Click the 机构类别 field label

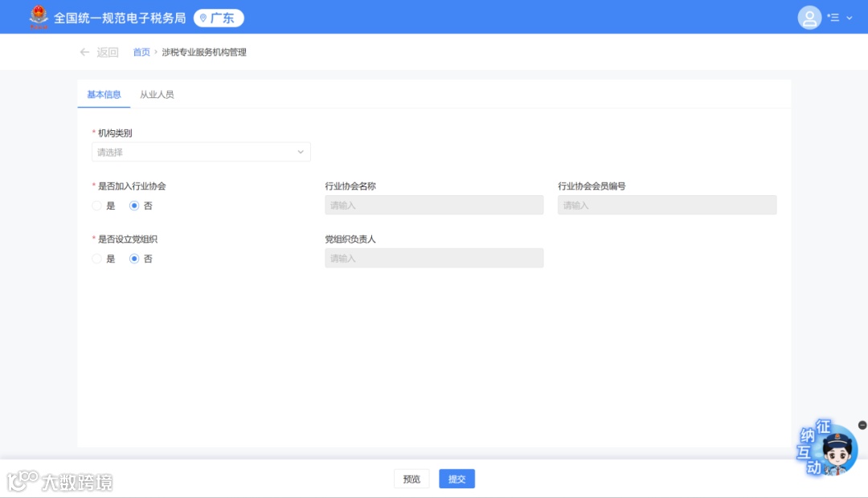[x=115, y=133]
